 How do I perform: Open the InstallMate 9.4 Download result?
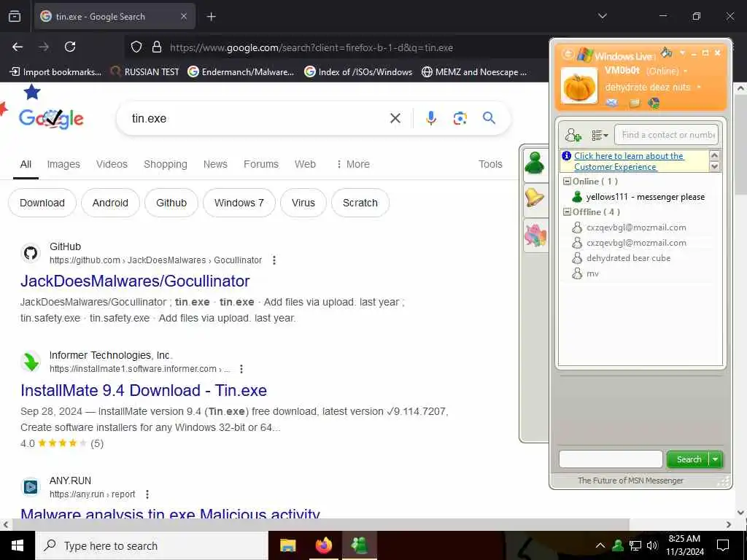pyautogui.click(x=144, y=391)
